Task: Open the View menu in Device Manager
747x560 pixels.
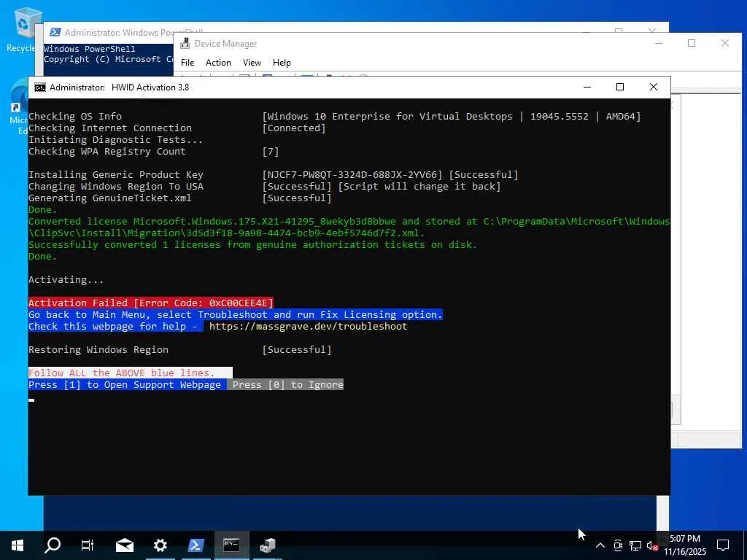Action: [252, 63]
